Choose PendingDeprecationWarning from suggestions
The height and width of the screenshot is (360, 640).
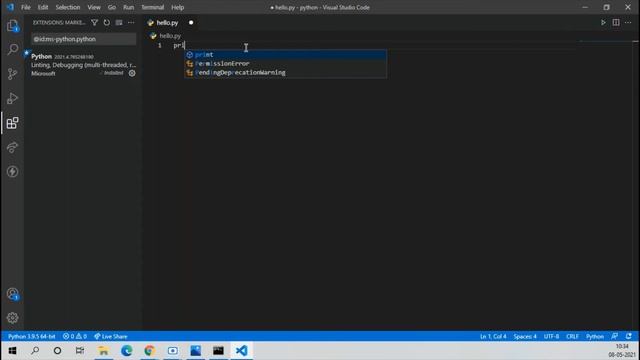(x=285, y=73)
